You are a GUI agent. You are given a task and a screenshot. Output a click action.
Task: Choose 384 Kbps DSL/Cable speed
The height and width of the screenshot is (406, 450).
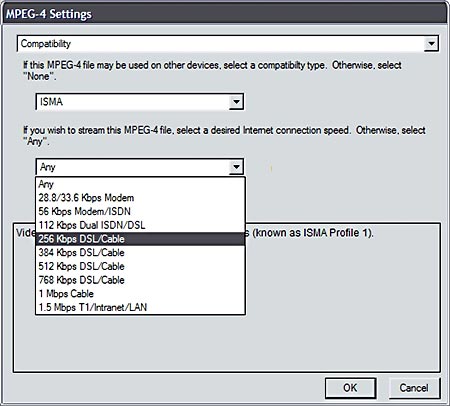pos(140,253)
